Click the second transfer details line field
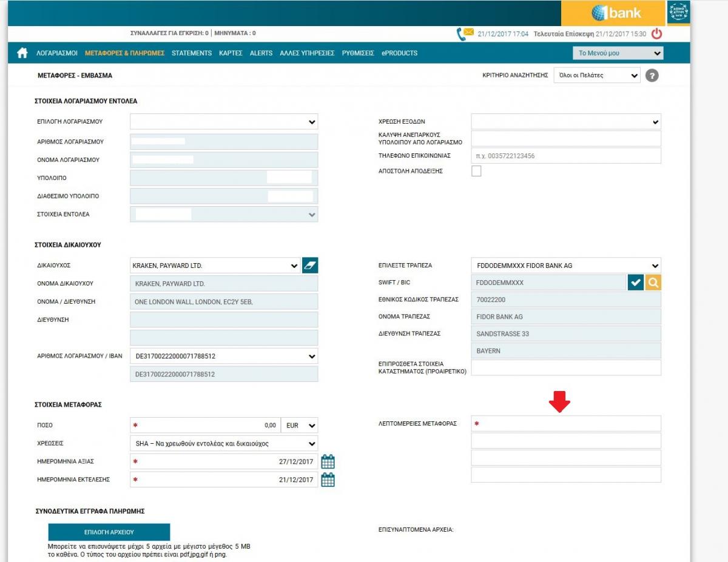Image resolution: width=728 pixels, height=562 pixels. pyautogui.click(x=566, y=441)
